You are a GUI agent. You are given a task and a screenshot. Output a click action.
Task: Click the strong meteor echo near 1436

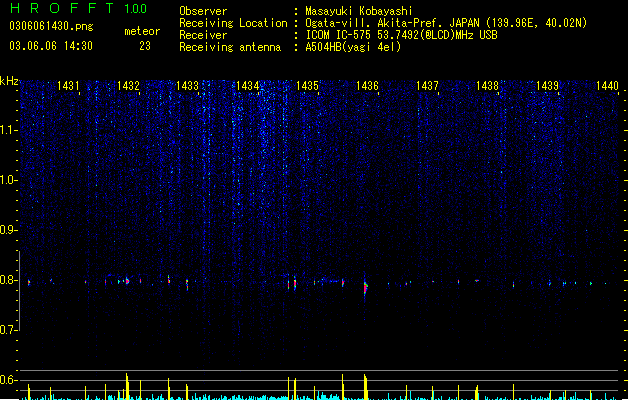[365, 288]
